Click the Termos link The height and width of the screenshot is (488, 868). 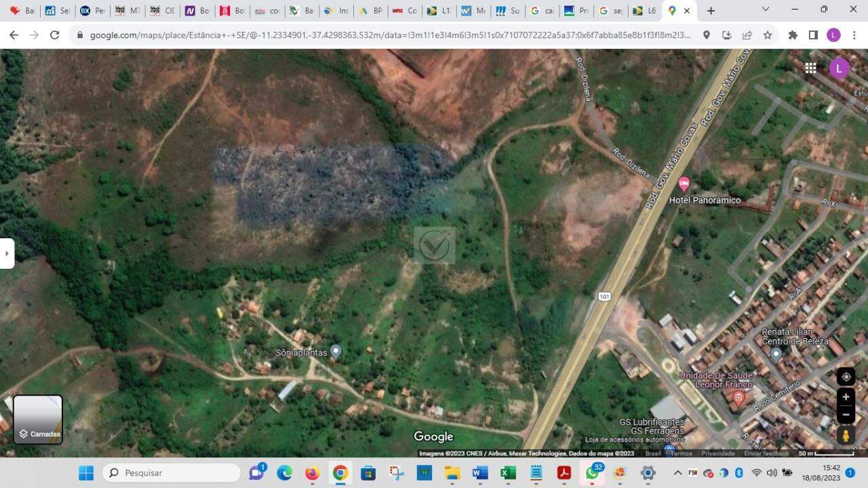coord(681,453)
